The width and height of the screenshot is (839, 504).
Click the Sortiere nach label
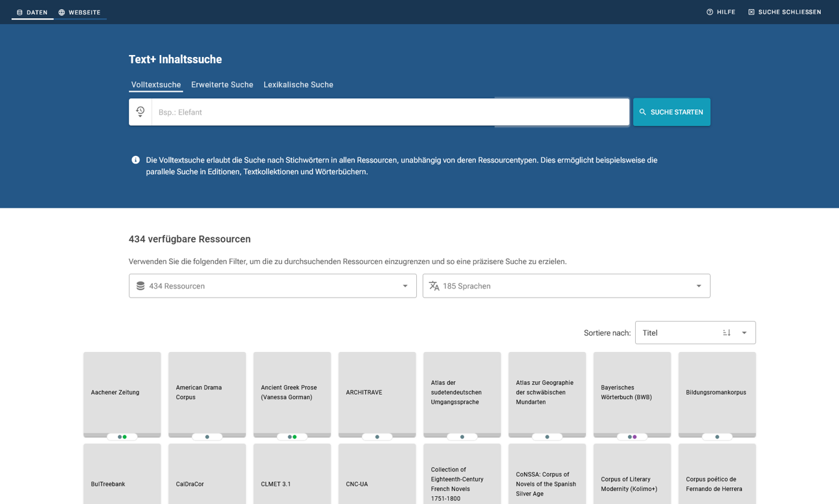(x=607, y=333)
